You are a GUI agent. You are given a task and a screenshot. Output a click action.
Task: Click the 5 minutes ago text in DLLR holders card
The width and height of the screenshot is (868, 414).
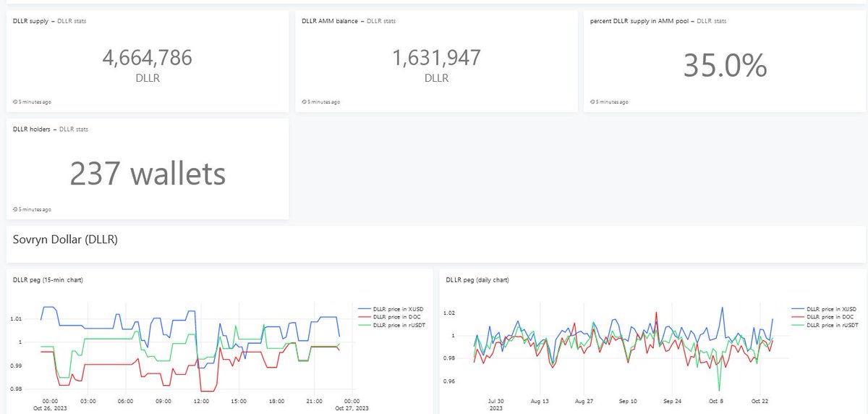(35, 210)
